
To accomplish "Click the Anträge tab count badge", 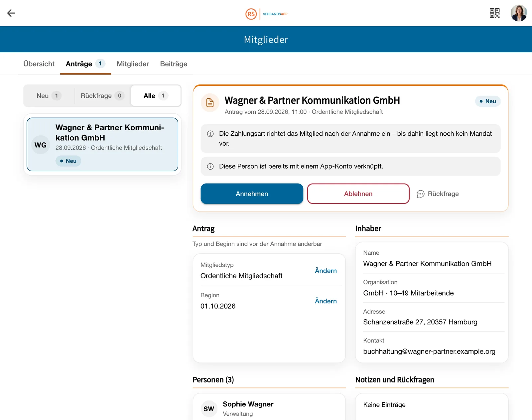I will (100, 64).
